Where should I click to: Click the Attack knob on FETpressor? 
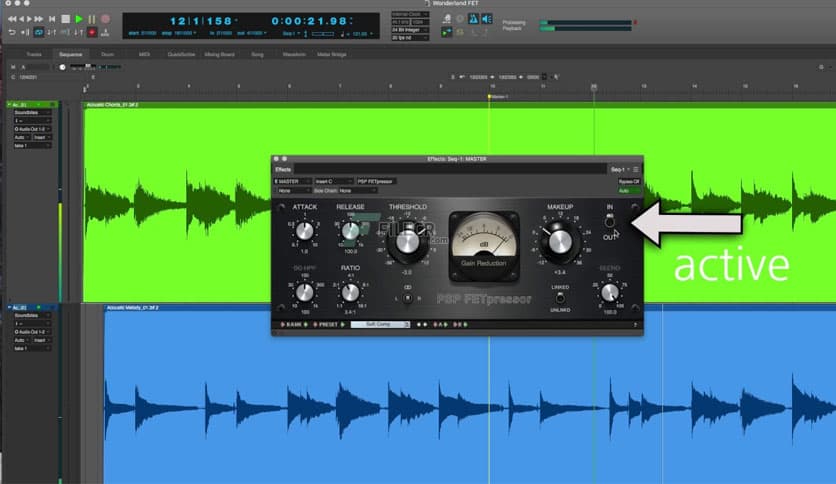pos(304,231)
